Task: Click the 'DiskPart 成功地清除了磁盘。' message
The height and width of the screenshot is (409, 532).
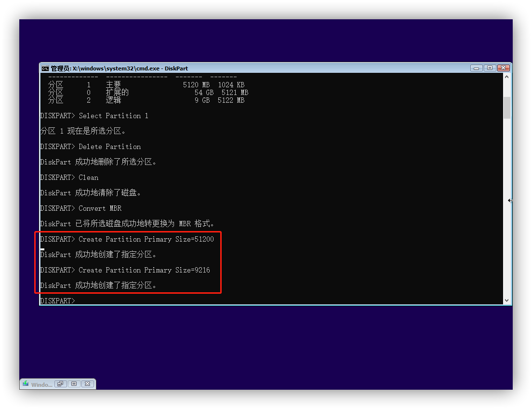Action: tap(90, 193)
